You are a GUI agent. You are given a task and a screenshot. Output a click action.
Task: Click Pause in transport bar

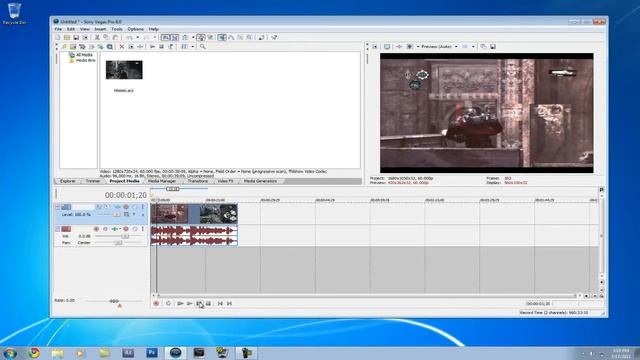(199, 303)
